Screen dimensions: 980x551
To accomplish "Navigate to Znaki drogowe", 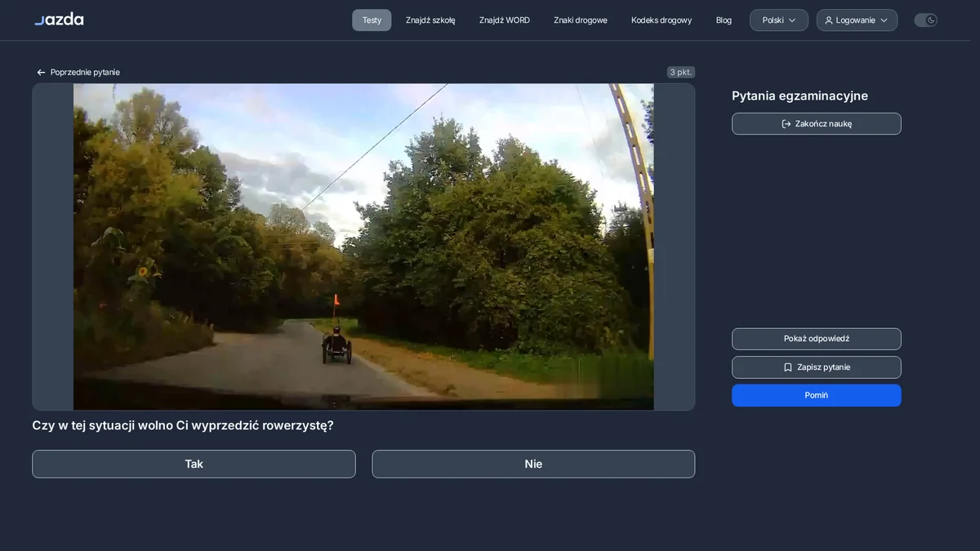I will click(581, 20).
